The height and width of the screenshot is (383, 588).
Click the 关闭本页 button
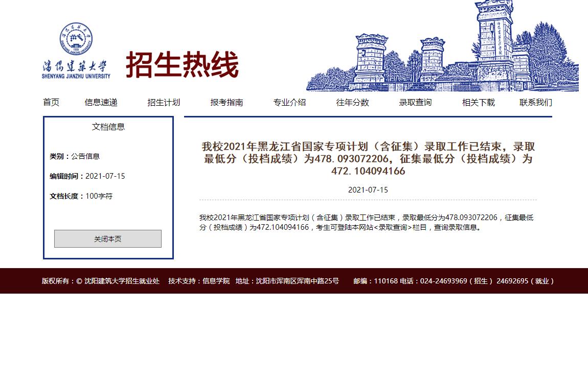[x=108, y=239]
